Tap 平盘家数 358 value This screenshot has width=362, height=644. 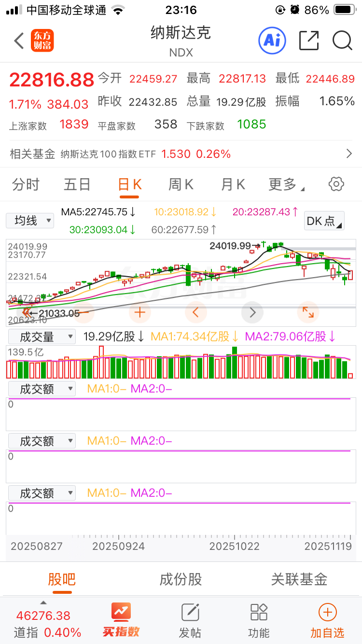166,124
